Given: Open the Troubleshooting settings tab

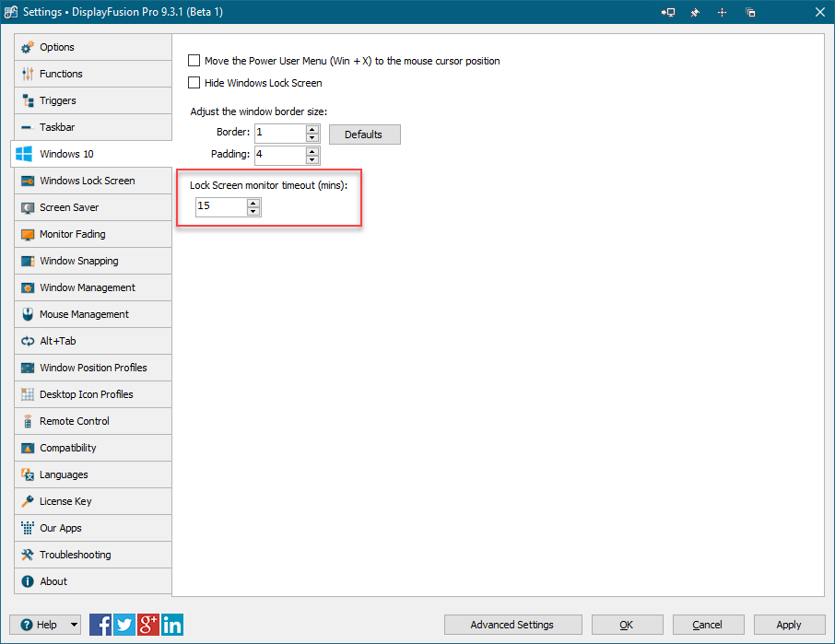Looking at the screenshot, I should [75, 555].
